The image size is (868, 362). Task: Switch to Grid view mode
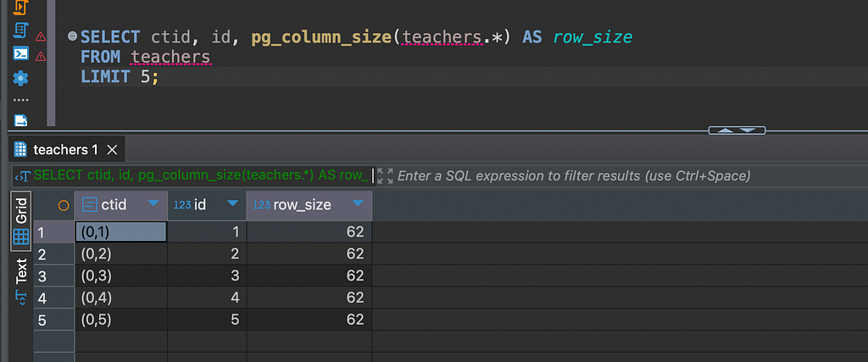click(21, 221)
